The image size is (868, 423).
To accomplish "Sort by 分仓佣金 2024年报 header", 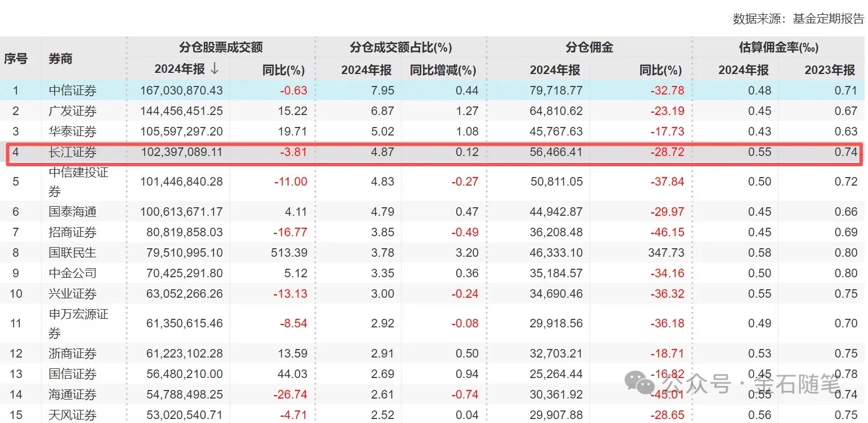I will 555,70.
